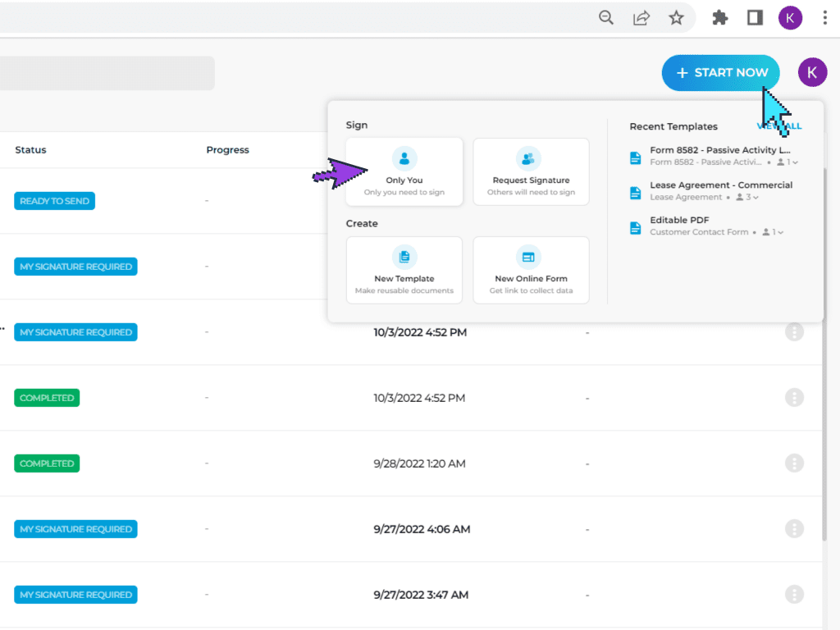Click the 9/27/2022 3:47 AM date cell
Image resolution: width=840 pixels, height=630 pixels.
[x=421, y=595]
